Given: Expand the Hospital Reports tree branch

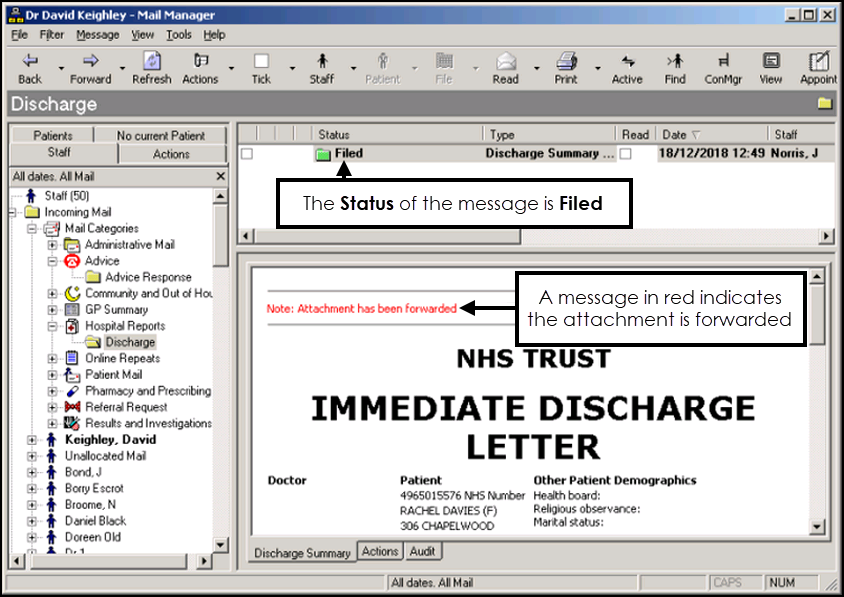Looking at the screenshot, I should [x=51, y=326].
